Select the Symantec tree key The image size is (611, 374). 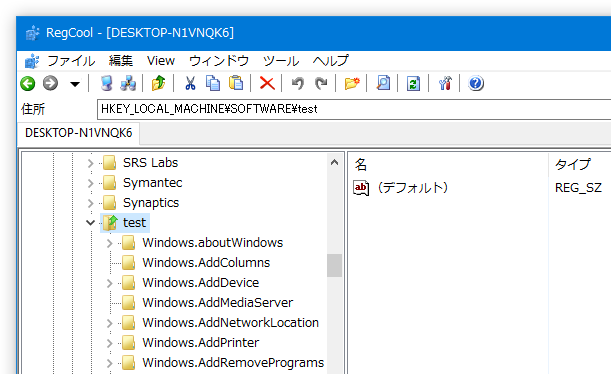[x=153, y=183]
